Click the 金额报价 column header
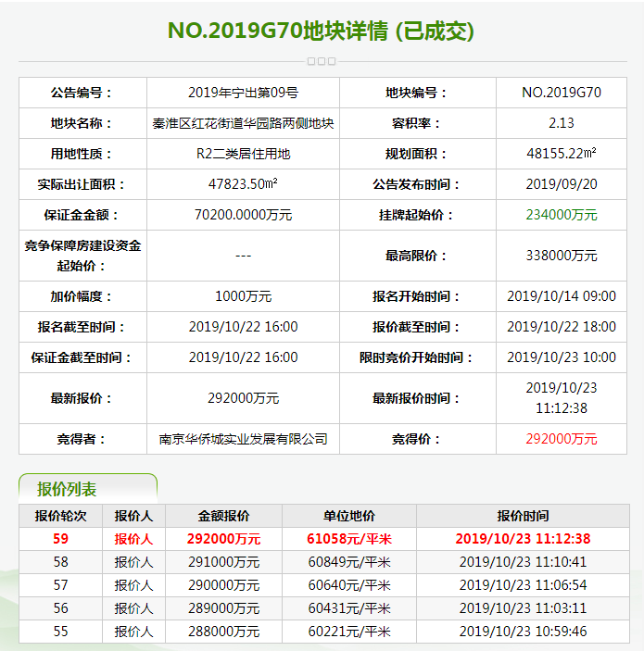 [223, 516]
